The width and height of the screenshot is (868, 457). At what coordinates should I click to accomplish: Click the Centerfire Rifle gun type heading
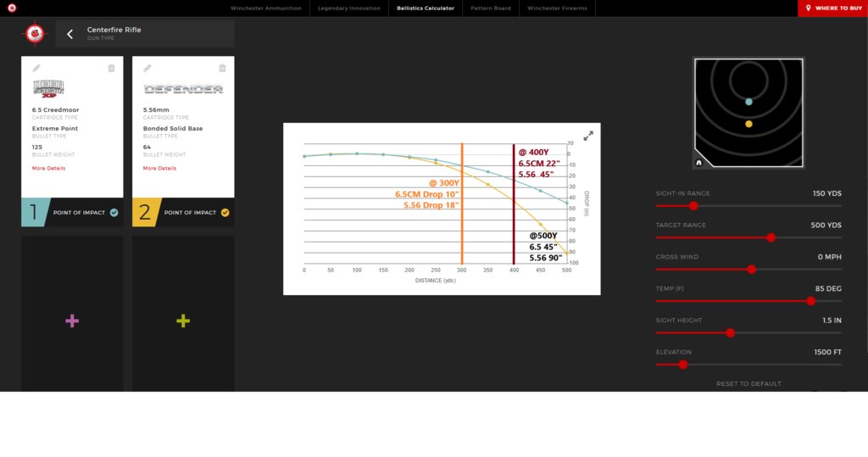click(114, 30)
